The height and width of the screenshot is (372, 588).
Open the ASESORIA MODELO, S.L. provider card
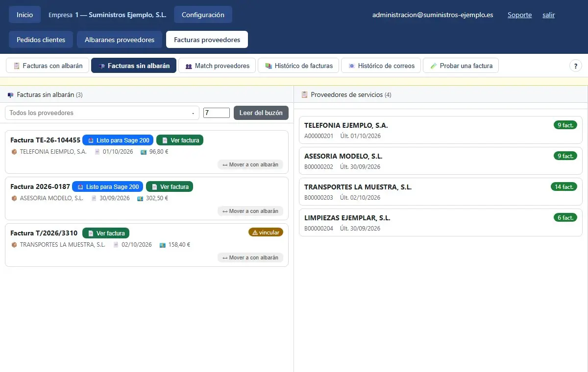click(441, 161)
